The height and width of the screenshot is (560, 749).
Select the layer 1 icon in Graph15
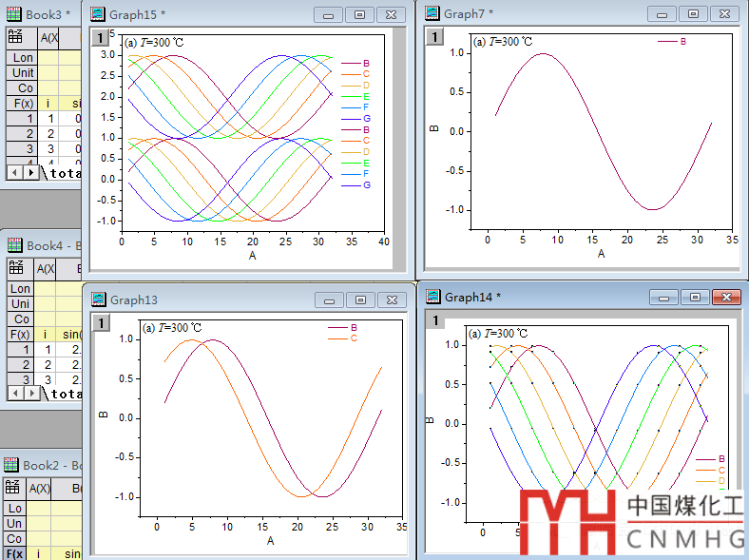[100, 38]
